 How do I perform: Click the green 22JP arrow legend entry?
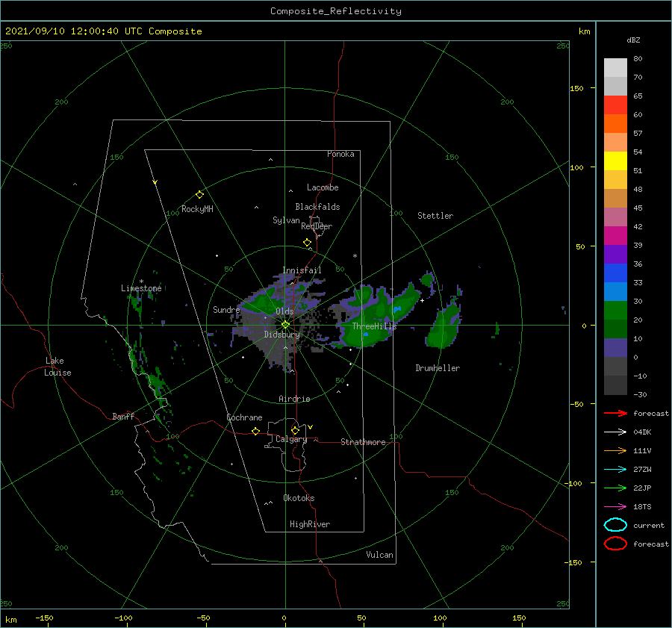point(615,488)
